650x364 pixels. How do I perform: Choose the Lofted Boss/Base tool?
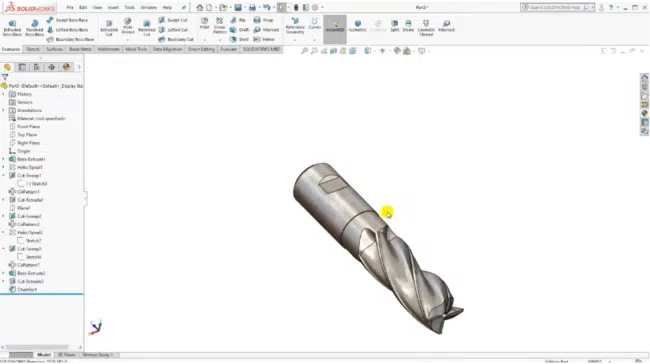pos(67,30)
